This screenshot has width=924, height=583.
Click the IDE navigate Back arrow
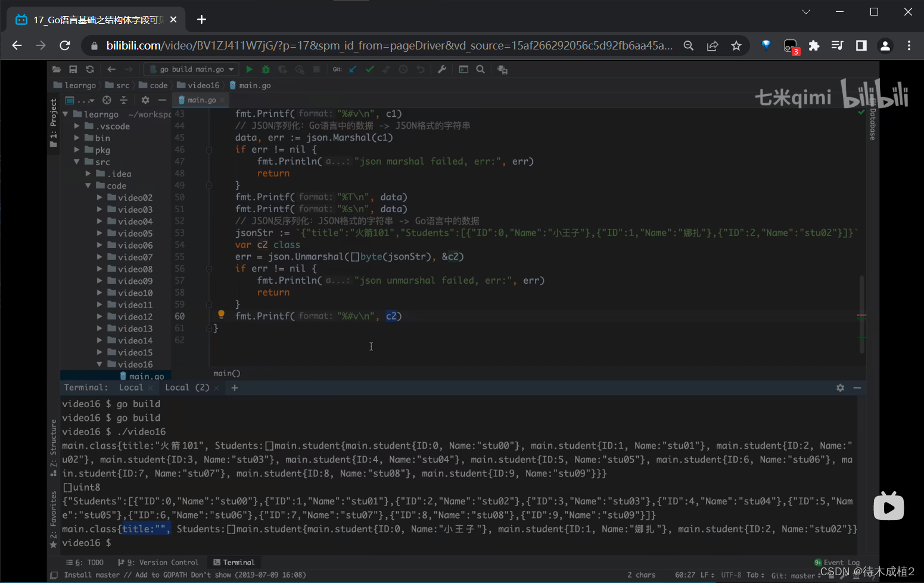(x=111, y=70)
